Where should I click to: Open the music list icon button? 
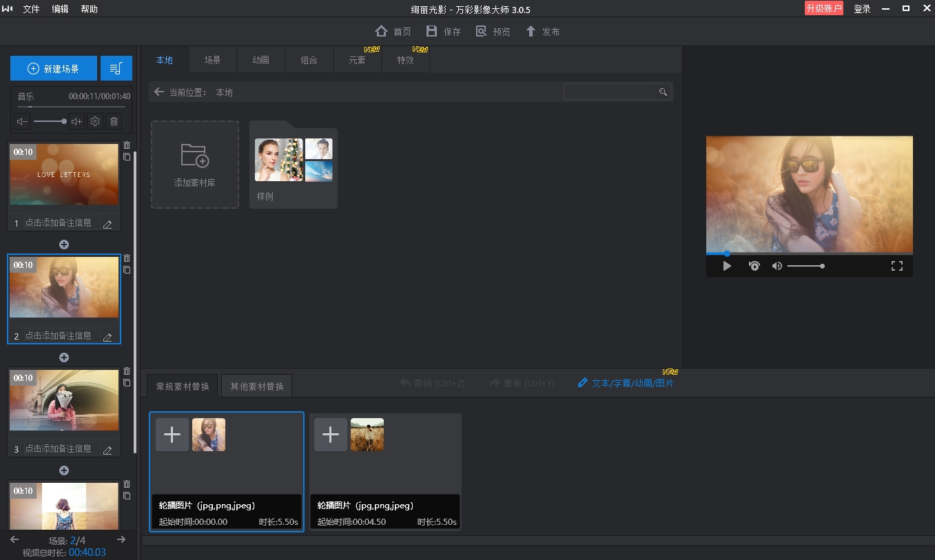116,68
